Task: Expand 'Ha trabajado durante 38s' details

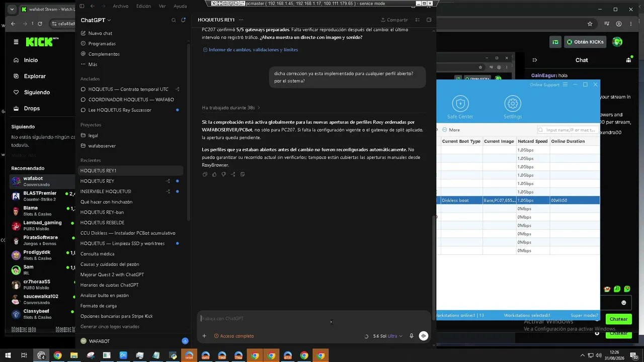Action: [231, 108]
